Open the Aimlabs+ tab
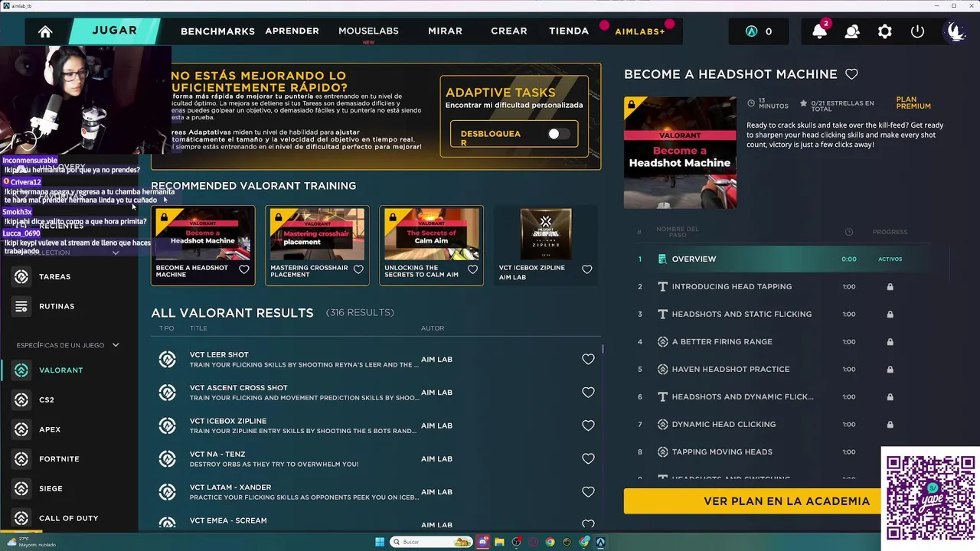 [x=640, y=31]
